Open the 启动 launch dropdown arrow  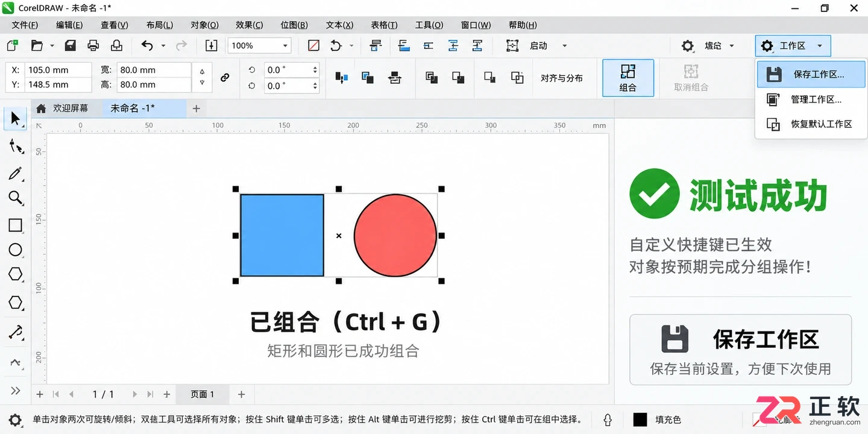[564, 46]
